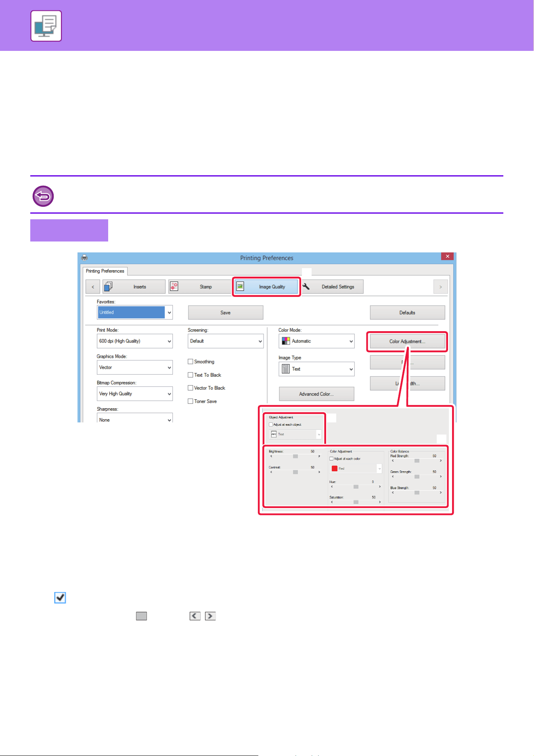Expand the Image Type dropdown
This screenshot has height=756, width=534.
pyautogui.click(x=316, y=369)
